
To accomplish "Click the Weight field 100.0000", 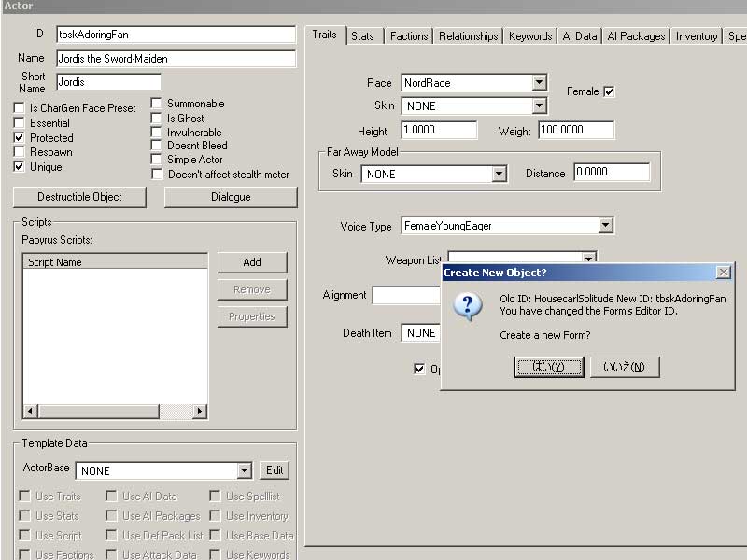I will click(576, 130).
